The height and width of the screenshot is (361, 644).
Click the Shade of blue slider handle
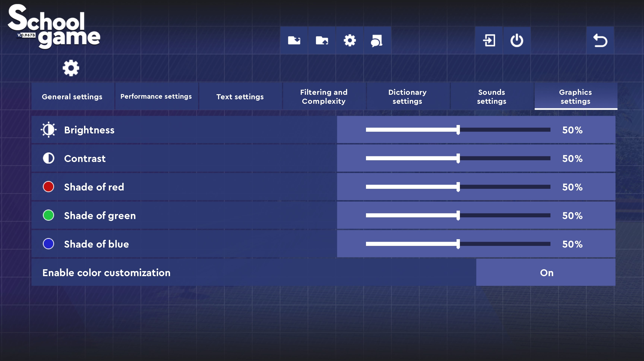[458, 244]
